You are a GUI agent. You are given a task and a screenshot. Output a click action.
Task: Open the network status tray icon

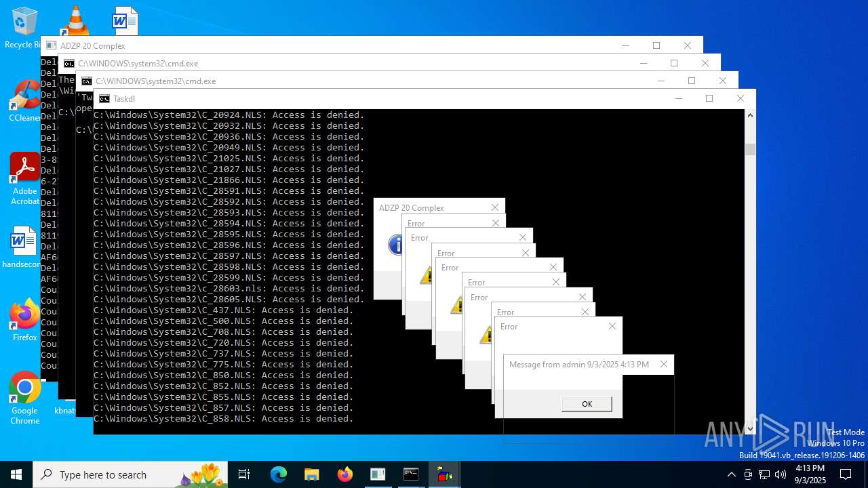(764, 474)
